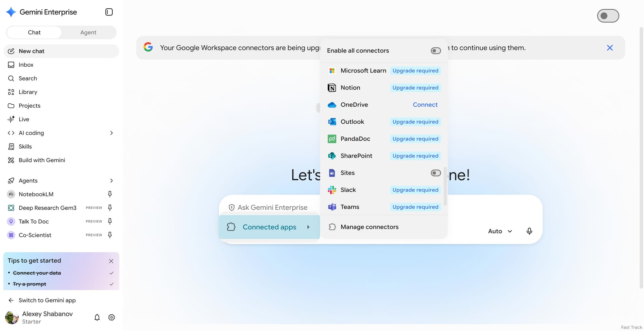Click Upgrade required for Notion
Screen dimensions: 644x331
(415, 88)
